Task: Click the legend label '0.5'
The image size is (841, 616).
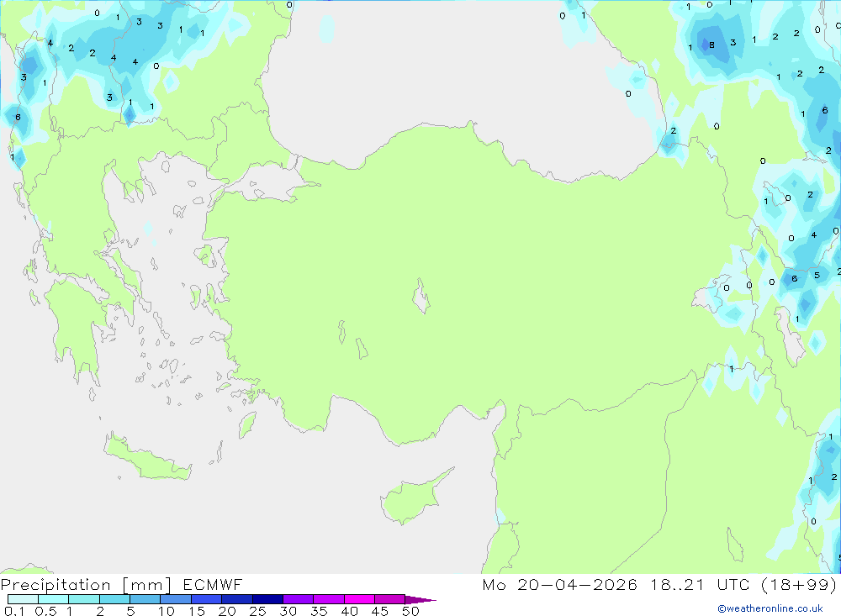Action: point(45,611)
